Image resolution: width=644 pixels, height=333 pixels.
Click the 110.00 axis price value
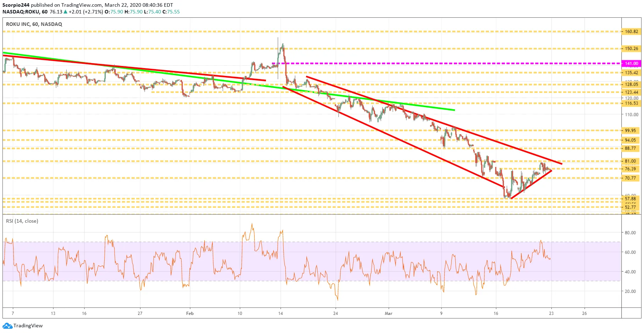click(x=631, y=115)
